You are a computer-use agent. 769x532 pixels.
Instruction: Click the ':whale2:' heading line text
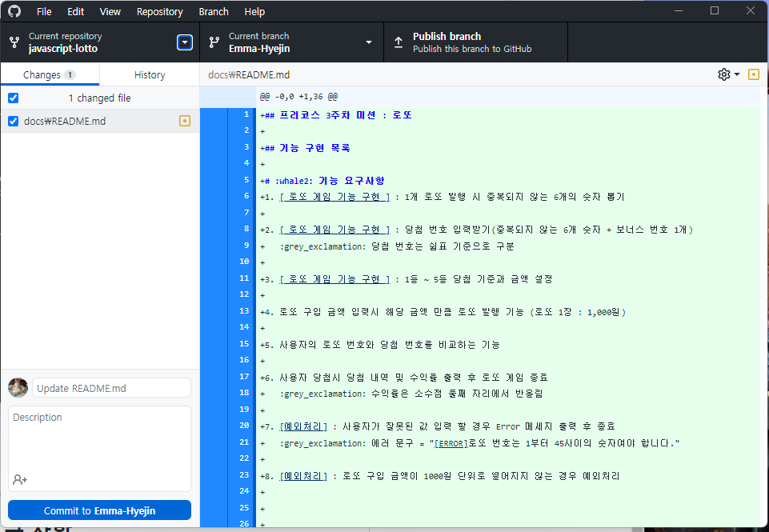tap(322, 181)
